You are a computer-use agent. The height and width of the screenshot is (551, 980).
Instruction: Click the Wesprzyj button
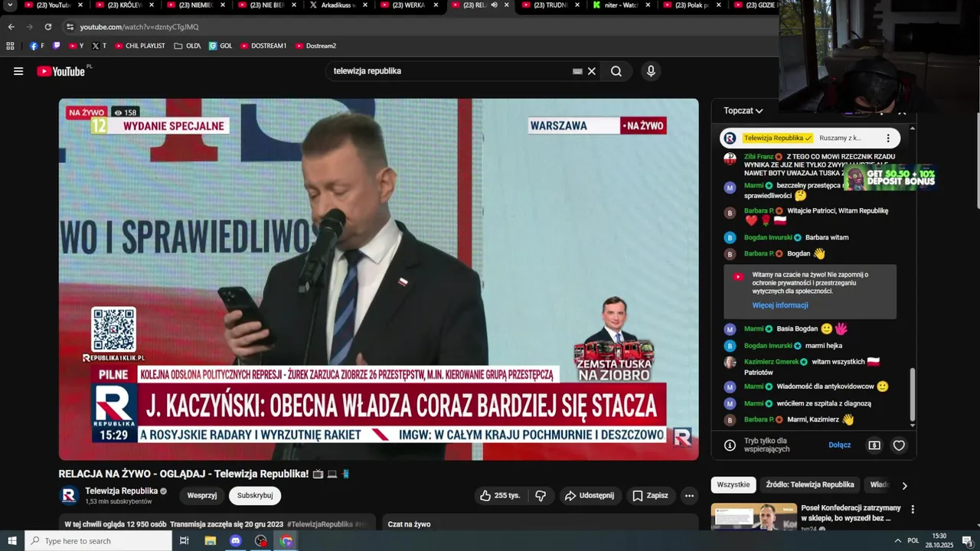[202, 496]
